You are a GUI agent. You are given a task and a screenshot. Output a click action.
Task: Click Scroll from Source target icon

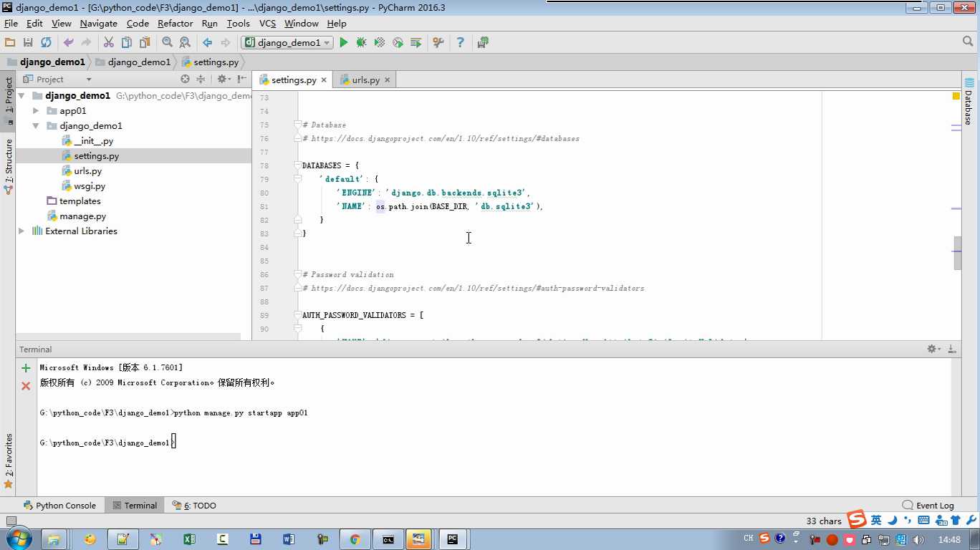tap(185, 79)
